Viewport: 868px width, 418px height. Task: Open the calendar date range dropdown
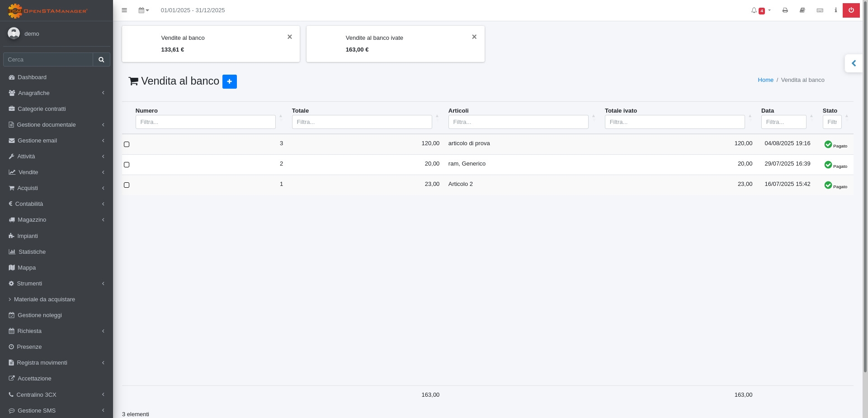coord(143,10)
